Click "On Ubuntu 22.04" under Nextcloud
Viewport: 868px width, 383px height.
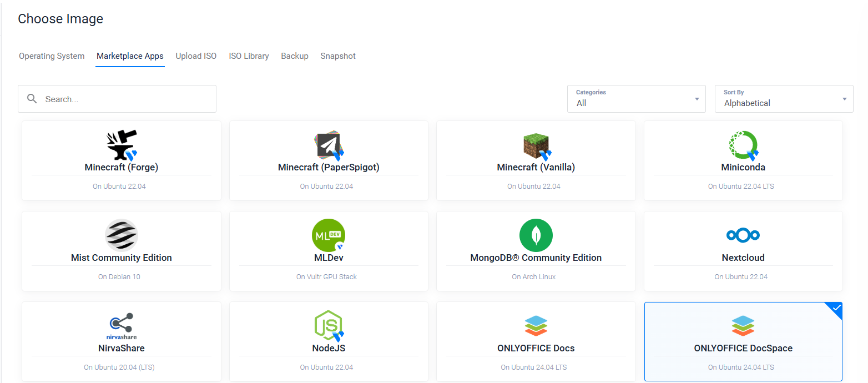pos(741,276)
